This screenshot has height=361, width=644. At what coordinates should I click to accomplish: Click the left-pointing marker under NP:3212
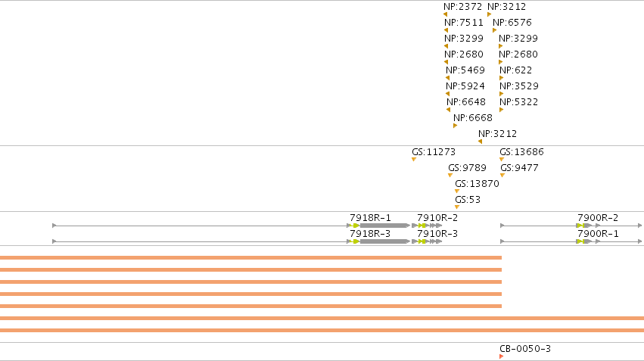click(x=480, y=142)
